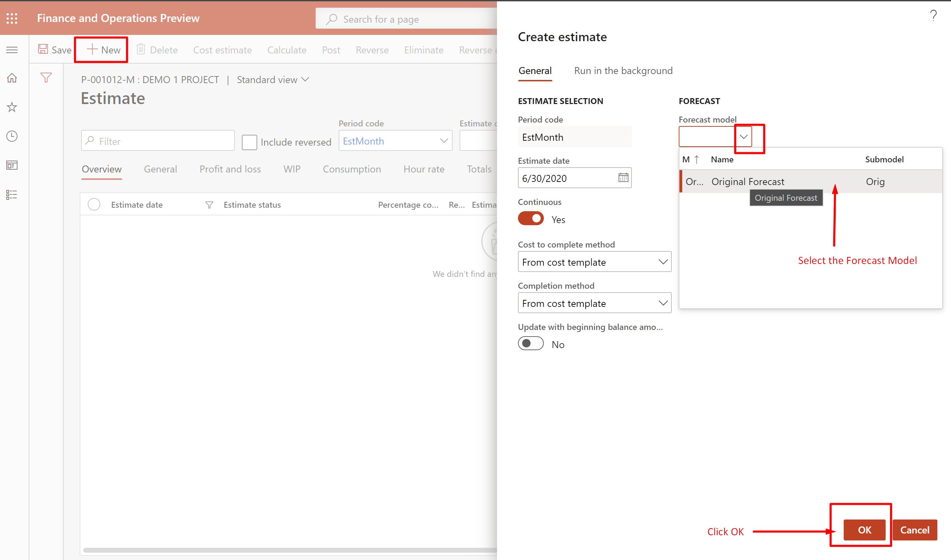The height and width of the screenshot is (560, 951).
Task: Open the Forecast model dropdown
Action: click(x=743, y=136)
